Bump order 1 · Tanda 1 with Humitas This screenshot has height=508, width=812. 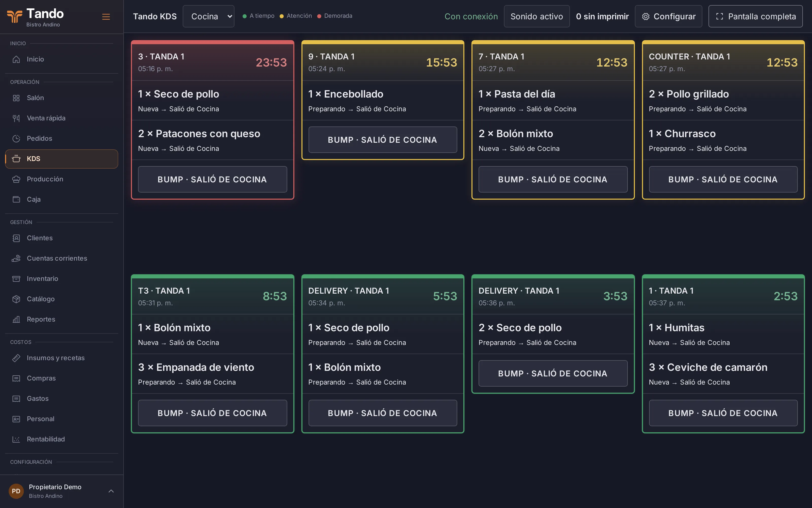coord(723,413)
